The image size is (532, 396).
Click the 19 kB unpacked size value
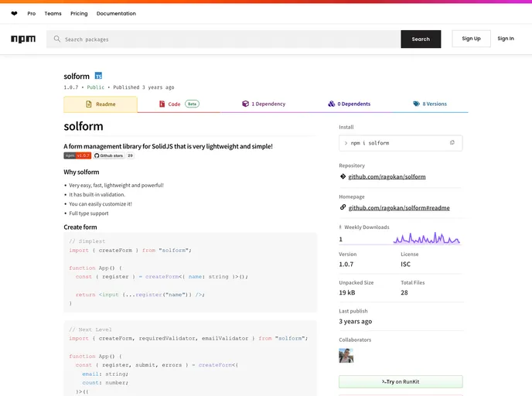[347, 292]
